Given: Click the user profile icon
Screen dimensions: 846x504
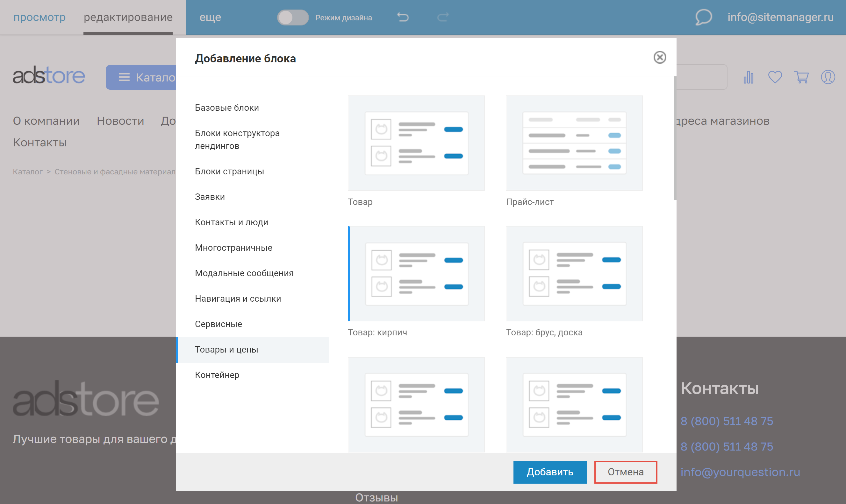Looking at the screenshot, I should coord(828,77).
